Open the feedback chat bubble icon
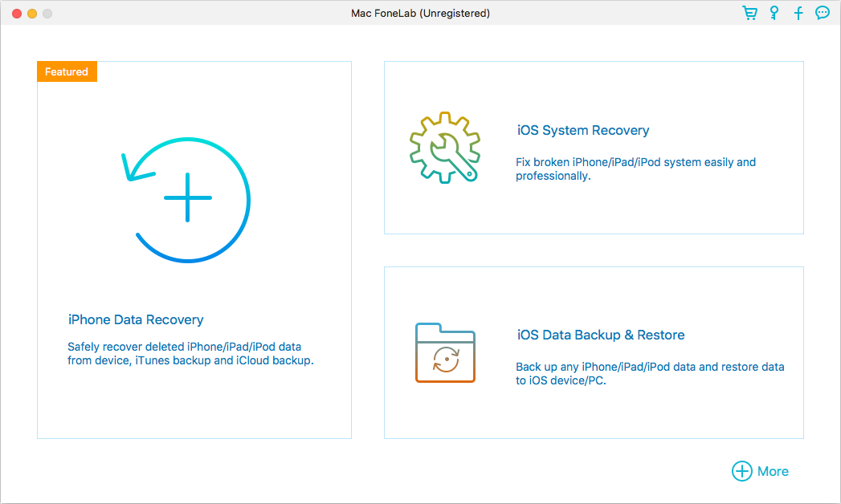The height and width of the screenshot is (504, 841). [x=823, y=13]
